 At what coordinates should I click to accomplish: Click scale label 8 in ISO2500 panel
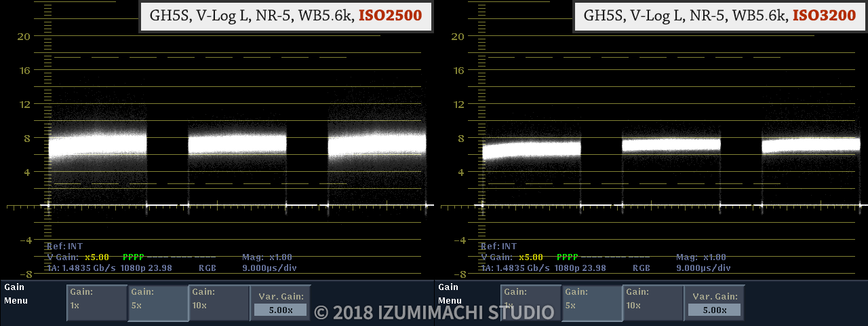(x=27, y=138)
